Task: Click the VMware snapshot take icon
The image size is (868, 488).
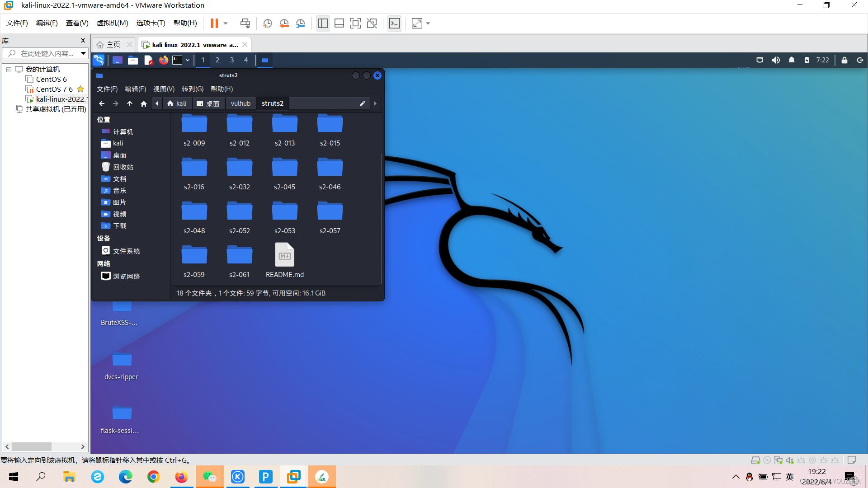Action: 267,23
